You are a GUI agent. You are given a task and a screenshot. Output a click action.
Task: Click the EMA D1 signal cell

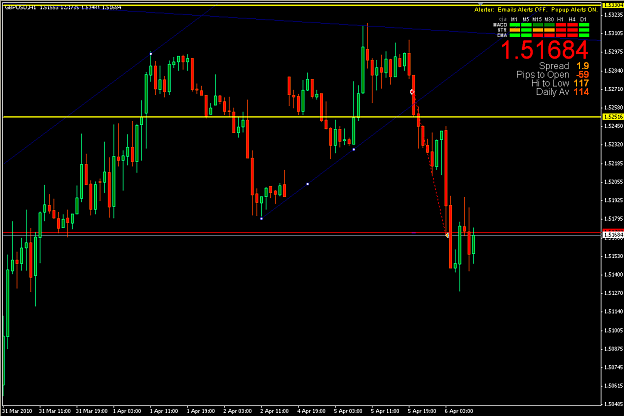584,35
